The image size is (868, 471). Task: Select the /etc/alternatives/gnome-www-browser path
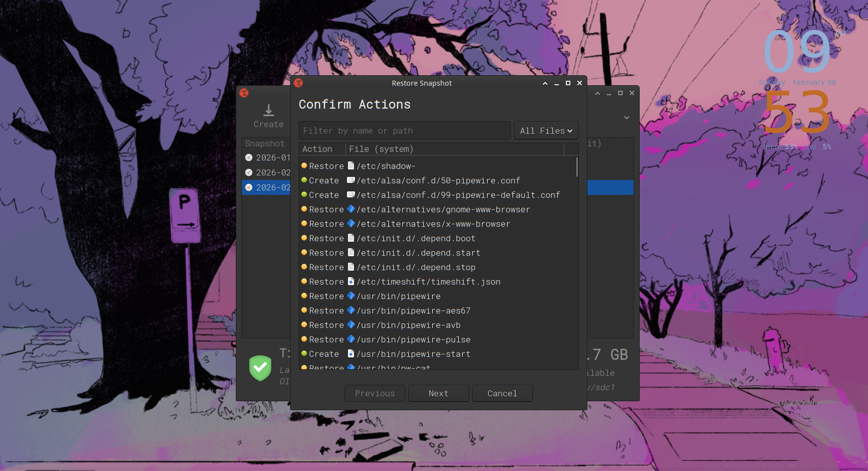coord(443,209)
